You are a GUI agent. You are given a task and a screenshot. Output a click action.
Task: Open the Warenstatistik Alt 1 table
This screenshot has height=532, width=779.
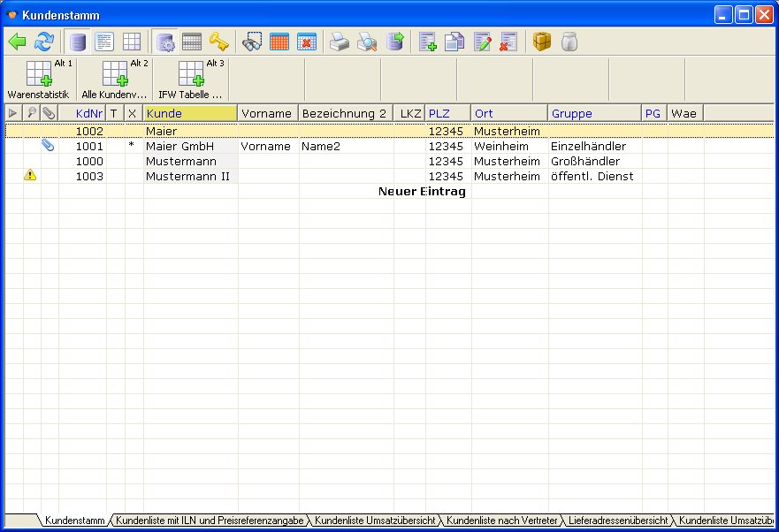(x=38, y=79)
